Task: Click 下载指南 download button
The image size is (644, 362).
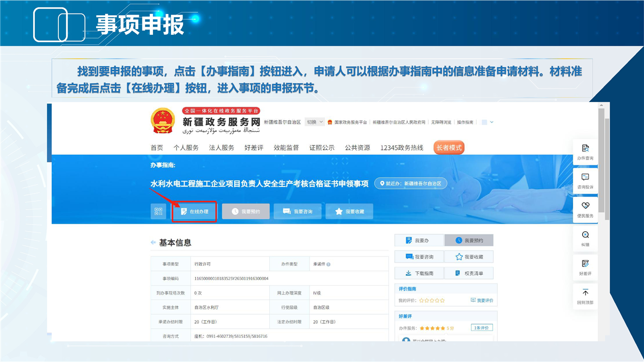Action: (x=419, y=273)
